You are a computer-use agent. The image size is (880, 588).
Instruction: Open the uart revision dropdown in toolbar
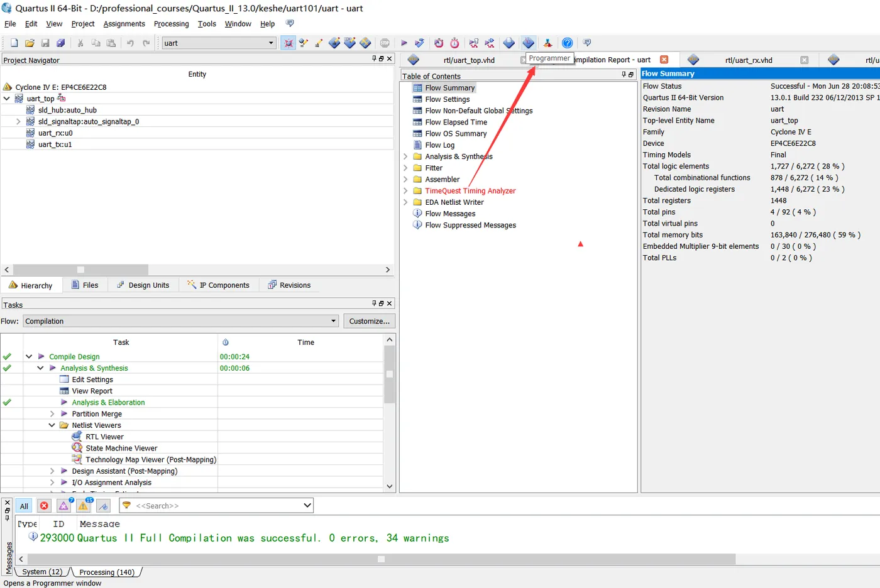pyautogui.click(x=271, y=43)
